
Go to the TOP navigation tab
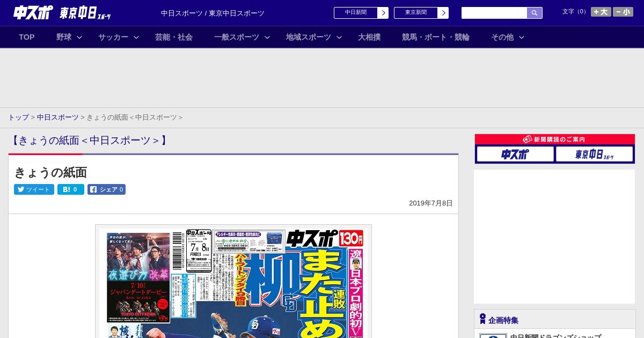(x=27, y=37)
